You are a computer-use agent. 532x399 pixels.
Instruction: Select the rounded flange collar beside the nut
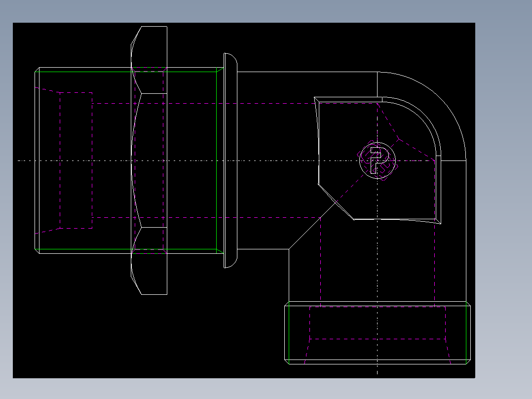(x=230, y=160)
